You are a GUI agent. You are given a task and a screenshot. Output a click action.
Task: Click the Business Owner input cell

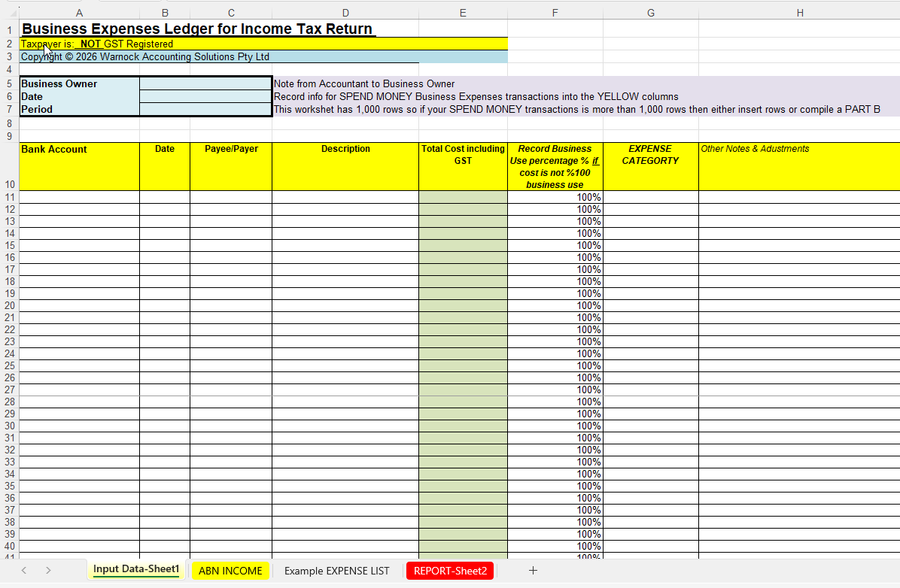pos(205,83)
